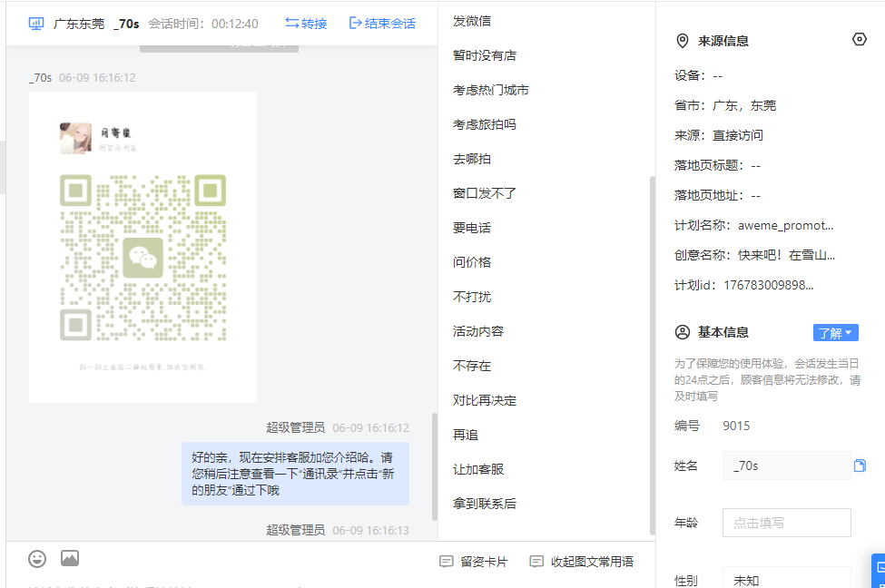Open the 性别 未知 dropdown
Viewport: 885px width, 588px height.
(786, 578)
